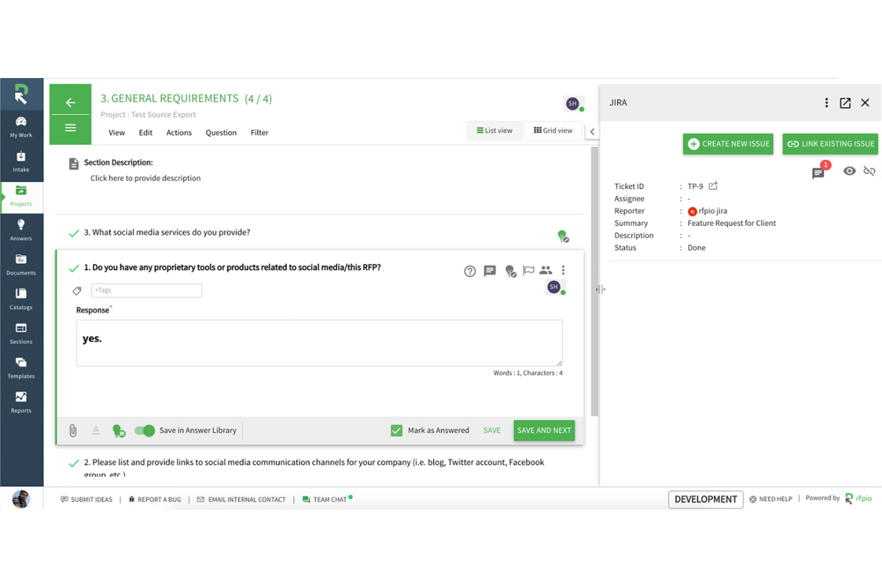Open Templates in the sidebar
The image size is (882, 588).
[21, 368]
